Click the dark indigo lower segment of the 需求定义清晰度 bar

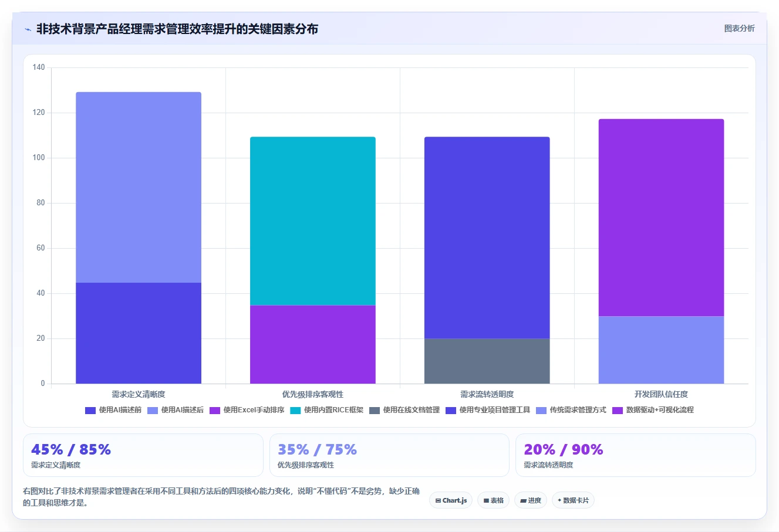[x=139, y=333]
